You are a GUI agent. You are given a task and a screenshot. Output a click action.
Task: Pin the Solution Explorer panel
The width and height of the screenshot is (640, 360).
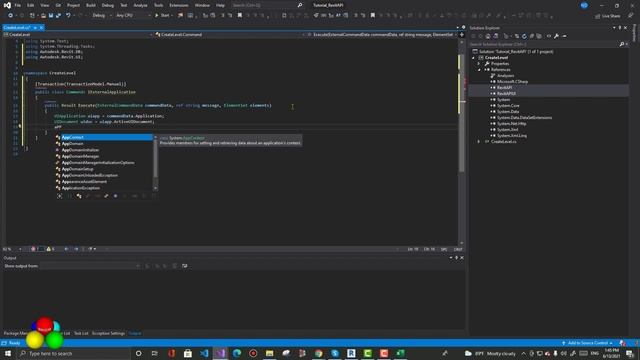click(620, 28)
